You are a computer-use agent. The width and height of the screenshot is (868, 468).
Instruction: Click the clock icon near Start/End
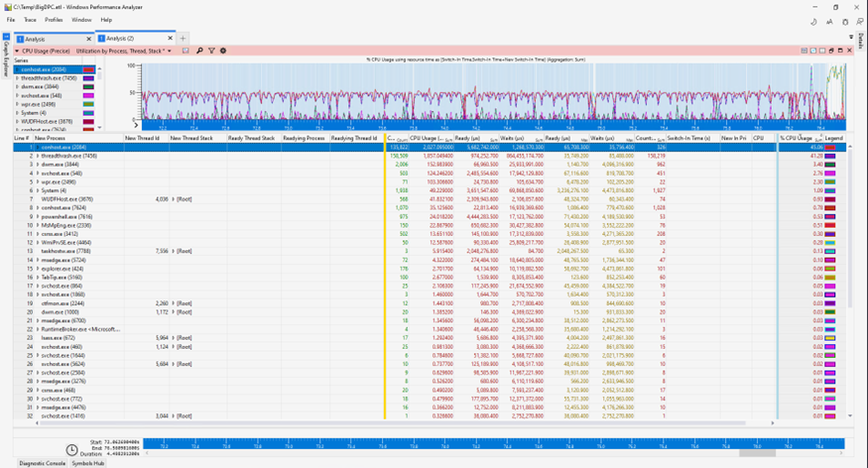pyautogui.click(x=72, y=450)
